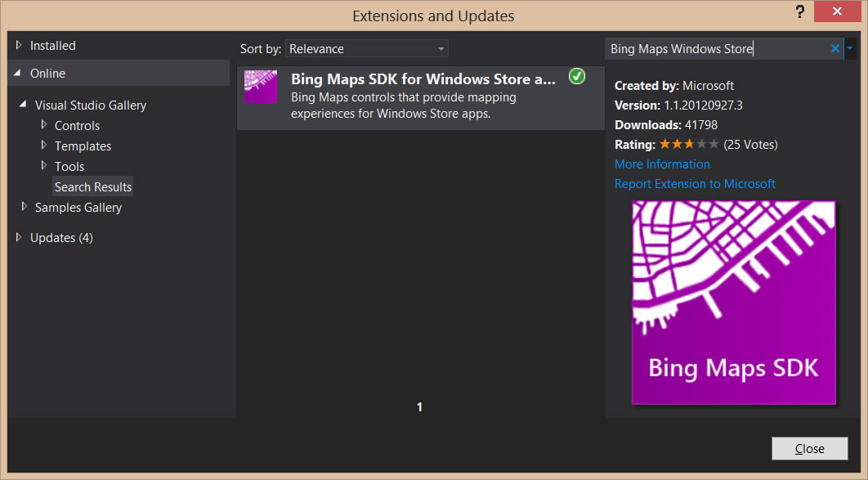Image resolution: width=868 pixels, height=480 pixels.
Task: Select Search Results in the tree
Action: click(93, 187)
